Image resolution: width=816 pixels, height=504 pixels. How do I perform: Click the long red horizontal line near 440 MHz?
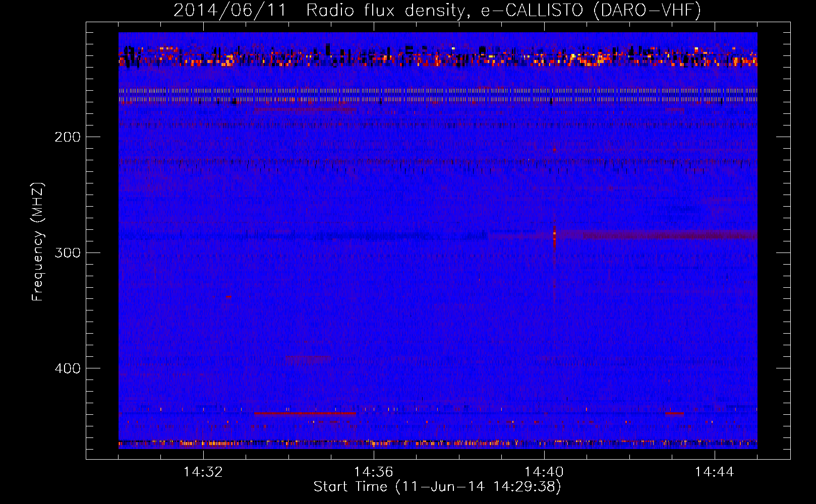click(305, 413)
